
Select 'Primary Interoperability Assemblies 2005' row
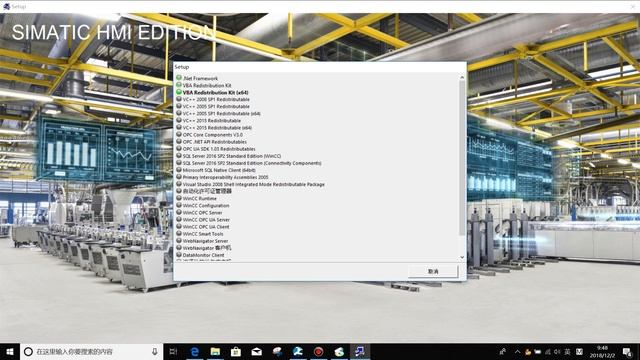225,177
